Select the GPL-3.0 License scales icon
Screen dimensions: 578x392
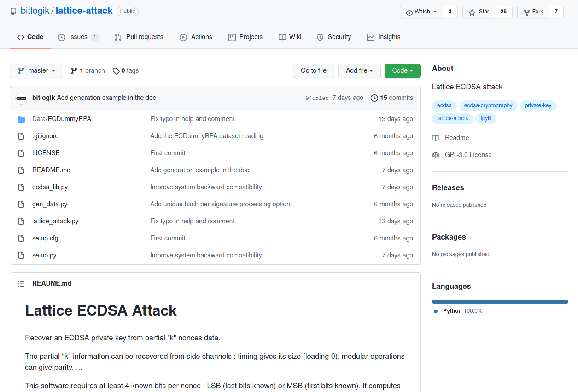[436, 155]
